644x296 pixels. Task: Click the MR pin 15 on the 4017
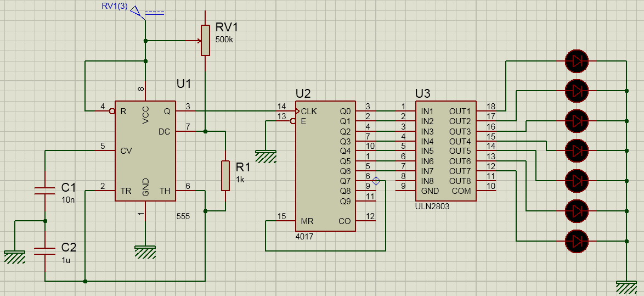click(x=286, y=221)
